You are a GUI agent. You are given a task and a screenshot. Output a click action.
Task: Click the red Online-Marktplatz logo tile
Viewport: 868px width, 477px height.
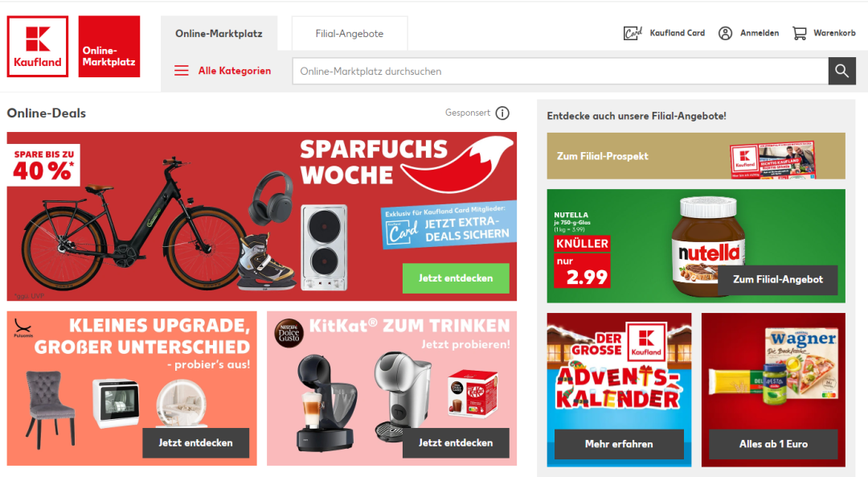click(109, 47)
